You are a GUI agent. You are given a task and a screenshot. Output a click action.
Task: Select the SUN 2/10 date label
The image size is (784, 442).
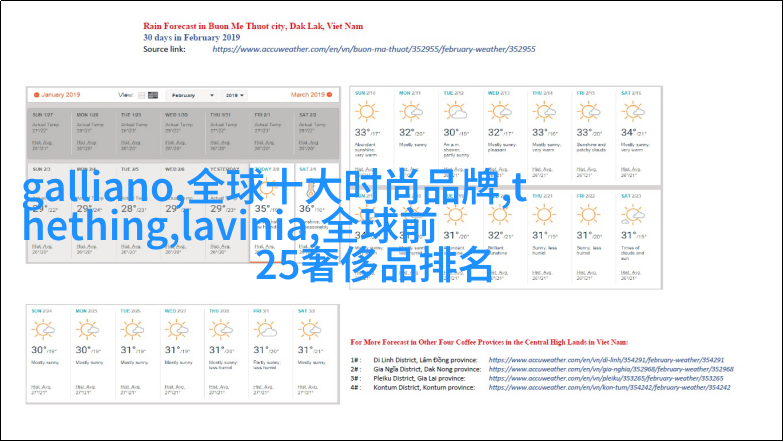(x=365, y=93)
